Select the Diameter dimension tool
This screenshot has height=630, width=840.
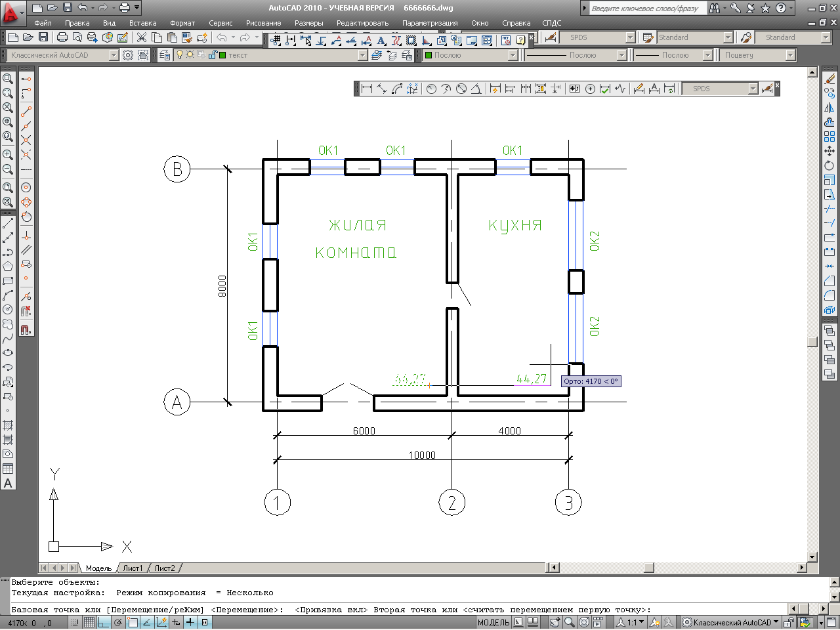coord(461,89)
